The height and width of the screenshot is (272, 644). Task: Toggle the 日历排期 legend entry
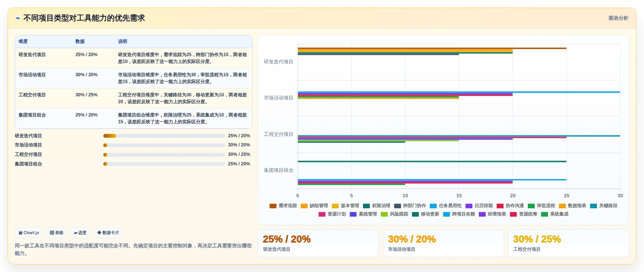tap(479, 206)
